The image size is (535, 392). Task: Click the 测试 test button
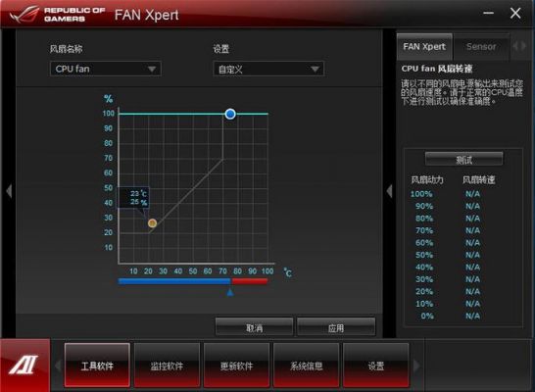point(464,160)
